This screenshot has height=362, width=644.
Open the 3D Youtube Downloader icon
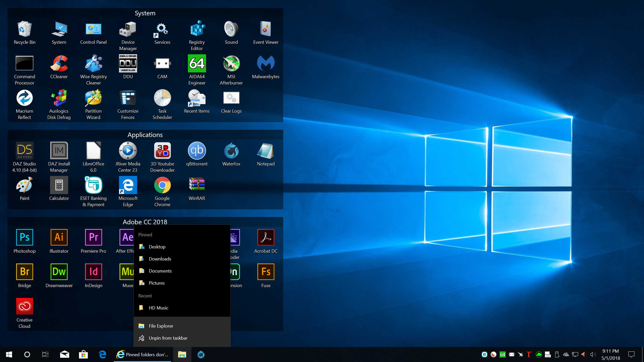[x=162, y=157]
